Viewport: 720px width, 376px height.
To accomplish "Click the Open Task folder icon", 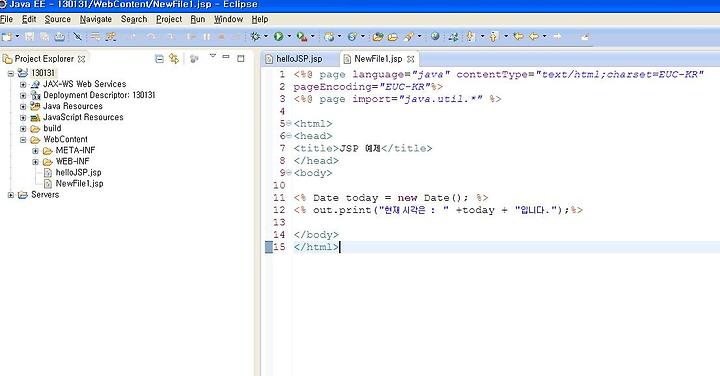I will click(393, 37).
